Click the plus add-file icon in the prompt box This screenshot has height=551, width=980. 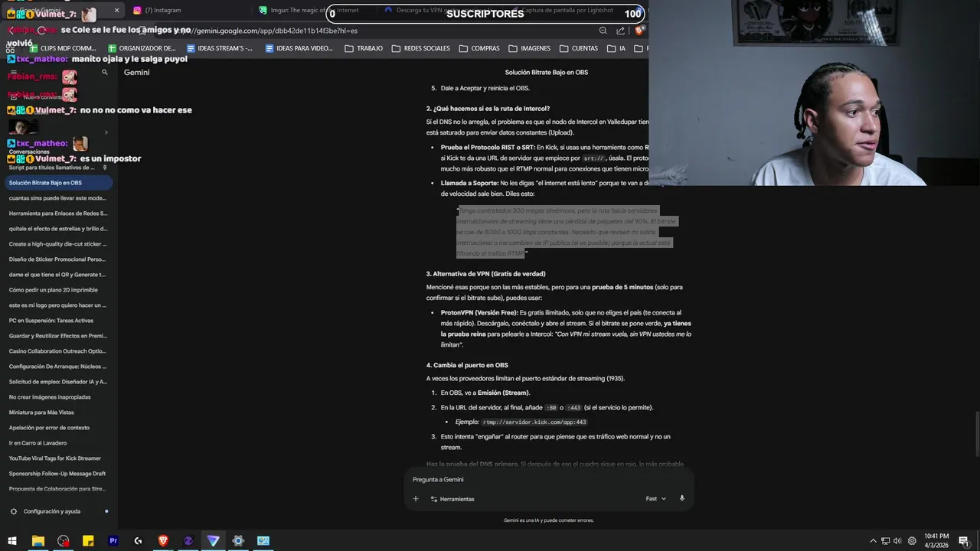[416, 499]
